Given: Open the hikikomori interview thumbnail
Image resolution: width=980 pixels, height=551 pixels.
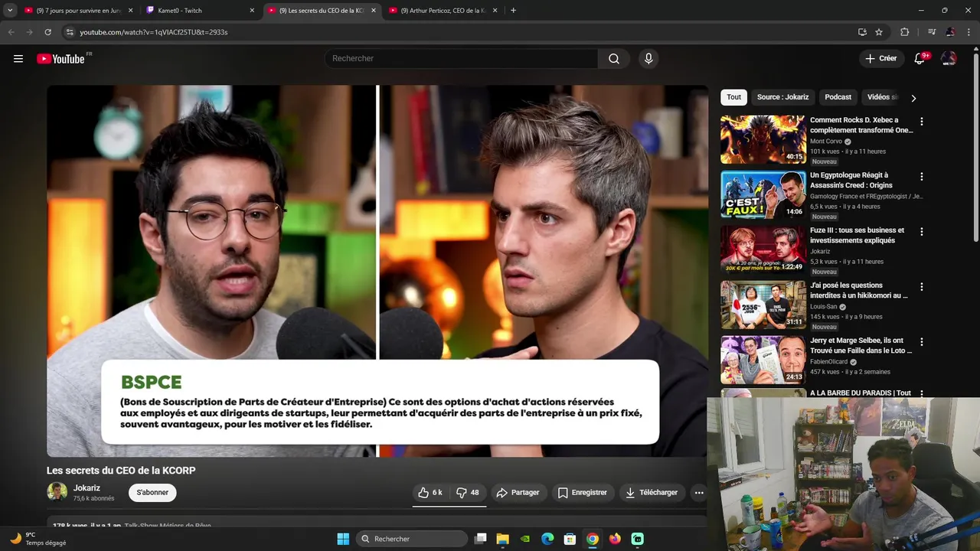Looking at the screenshot, I should point(763,305).
